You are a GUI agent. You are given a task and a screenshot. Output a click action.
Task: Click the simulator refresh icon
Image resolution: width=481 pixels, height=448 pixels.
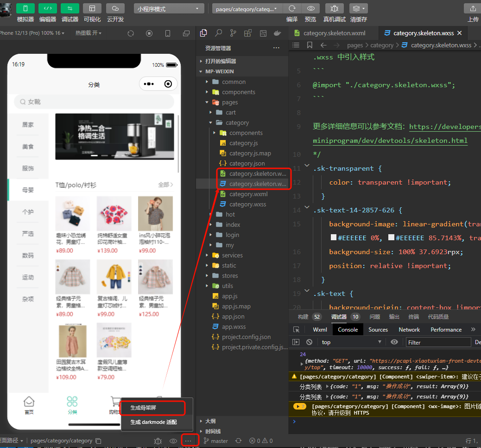click(x=131, y=33)
